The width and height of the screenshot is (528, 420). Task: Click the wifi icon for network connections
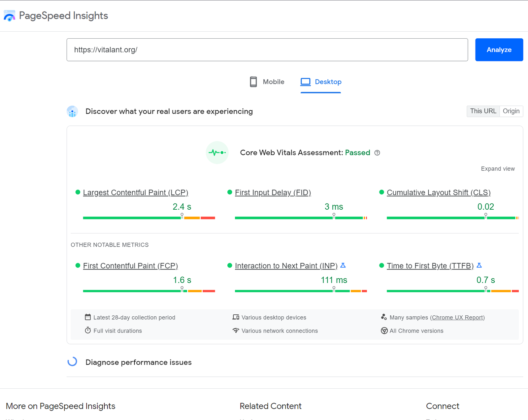(x=236, y=330)
